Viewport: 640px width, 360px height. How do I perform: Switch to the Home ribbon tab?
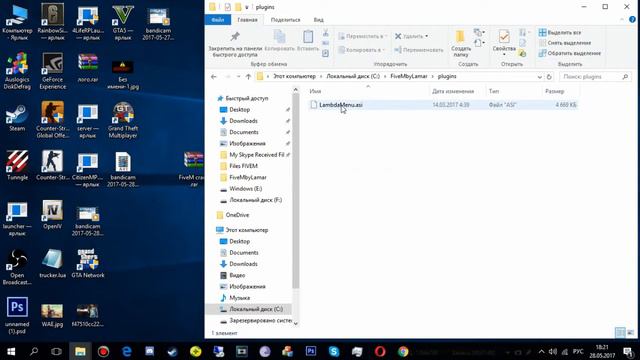[x=247, y=20]
